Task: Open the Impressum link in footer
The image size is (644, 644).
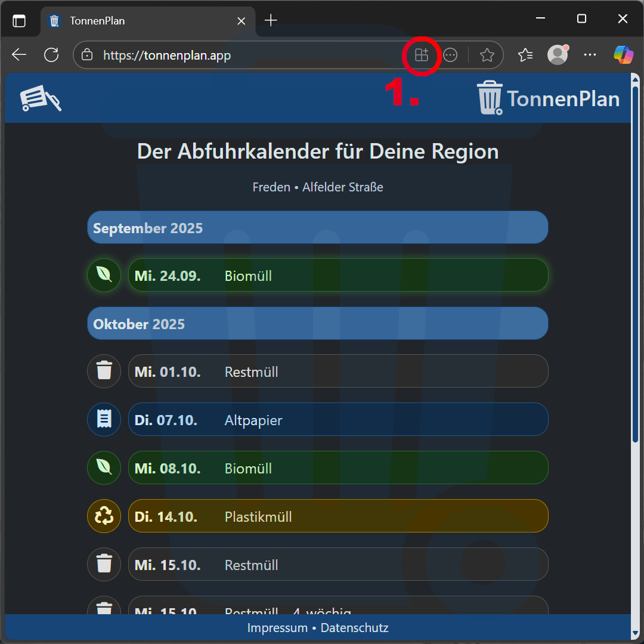Action: click(x=277, y=628)
